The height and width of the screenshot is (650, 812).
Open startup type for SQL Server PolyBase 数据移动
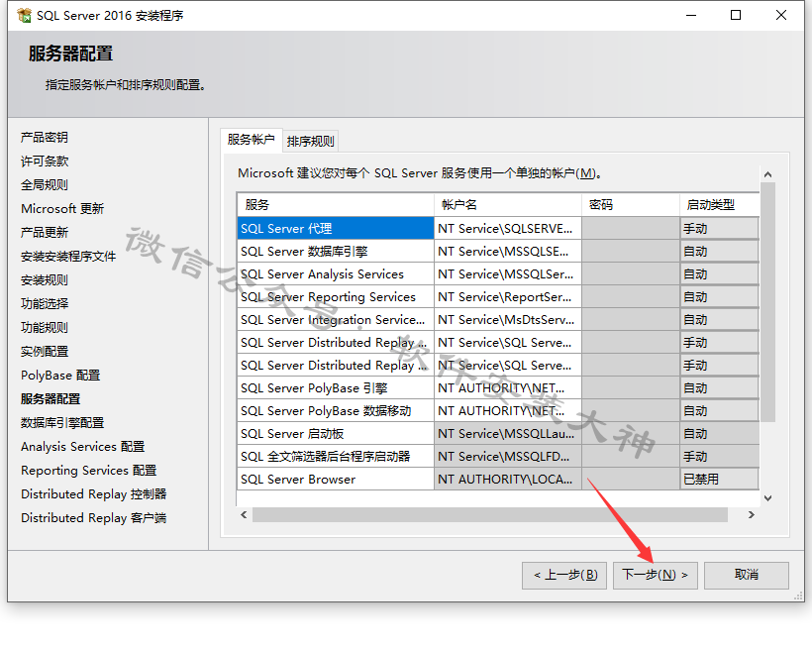click(x=719, y=411)
